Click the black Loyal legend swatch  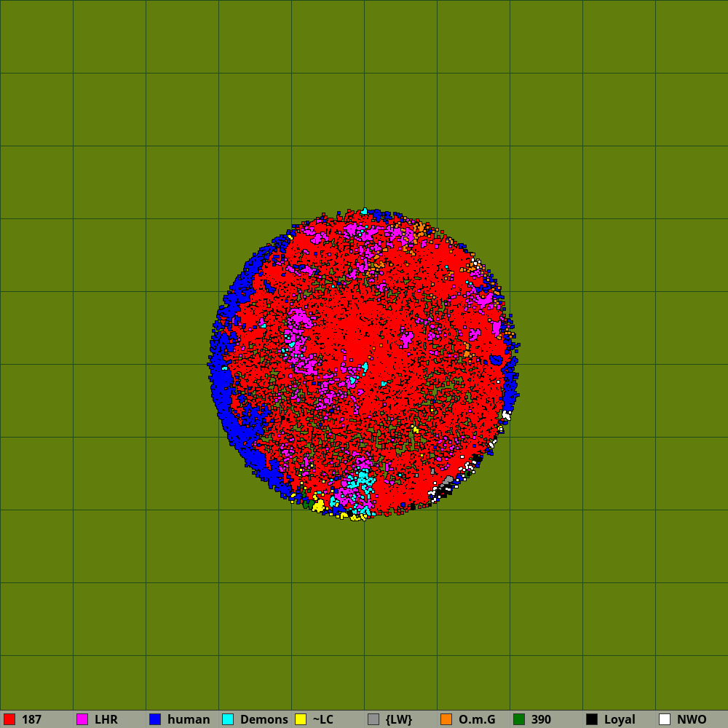pyautogui.click(x=592, y=719)
